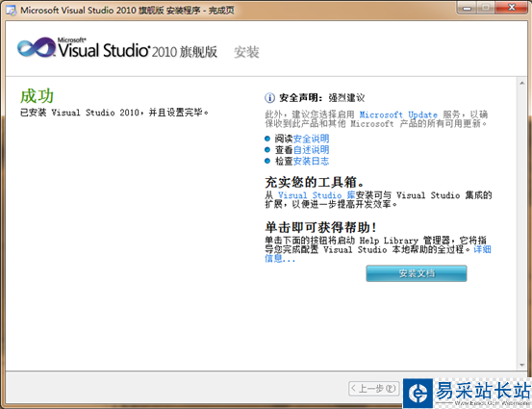Image resolution: width=532 pixels, height=409 pixels.
Task: Close the setup window
Action: coord(512,8)
